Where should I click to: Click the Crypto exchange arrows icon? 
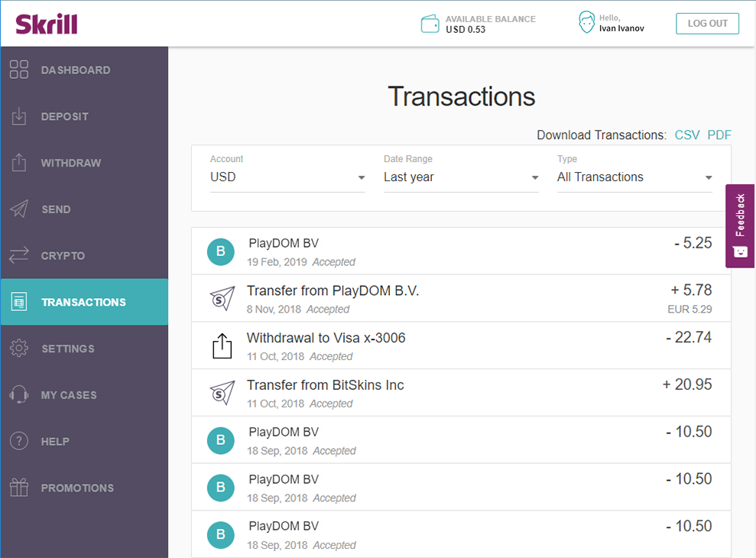pyautogui.click(x=19, y=255)
